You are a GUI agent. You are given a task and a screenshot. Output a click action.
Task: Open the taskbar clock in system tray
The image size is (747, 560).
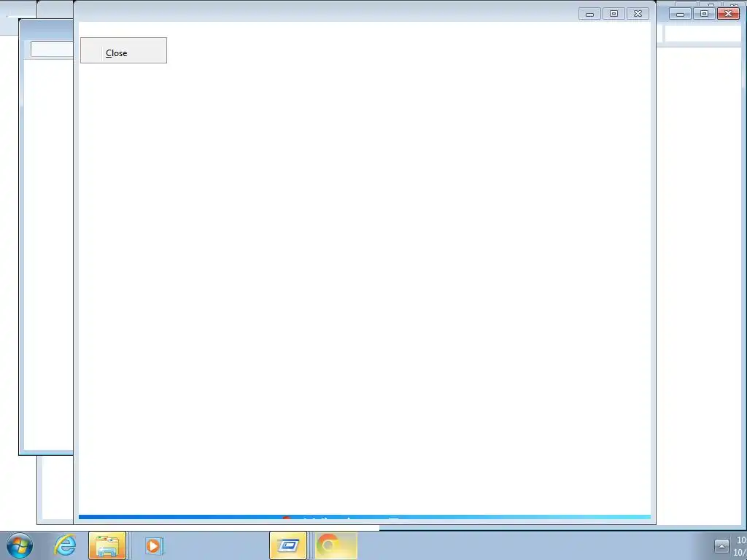741,545
